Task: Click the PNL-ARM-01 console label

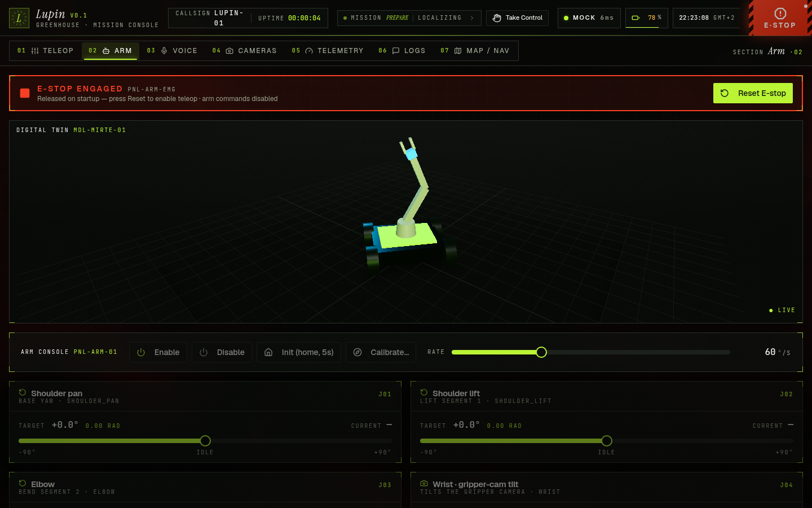Action: click(95, 352)
